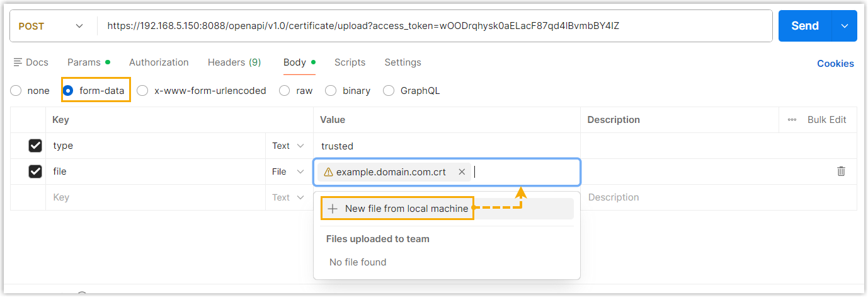Remove example.domain.com.crt file with the X

pyautogui.click(x=462, y=172)
